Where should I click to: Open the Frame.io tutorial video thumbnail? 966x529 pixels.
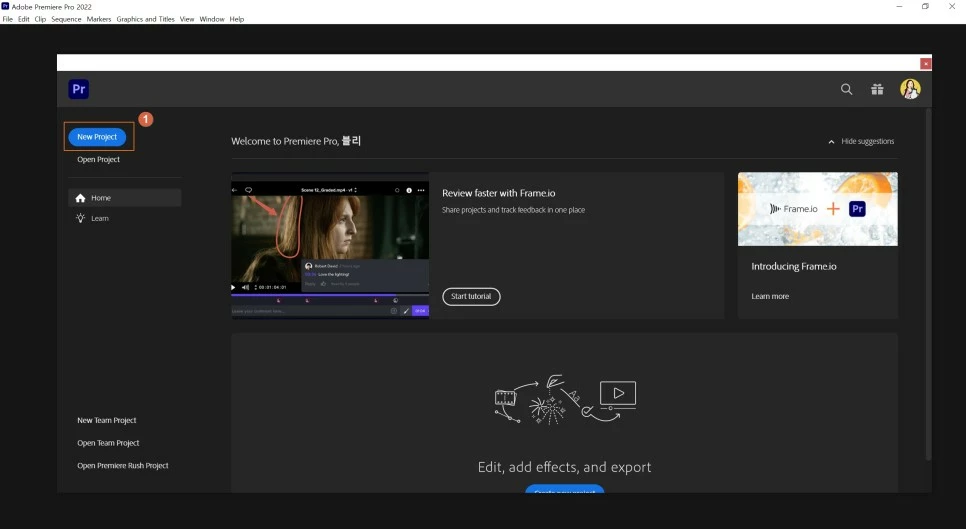pyautogui.click(x=330, y=246)
